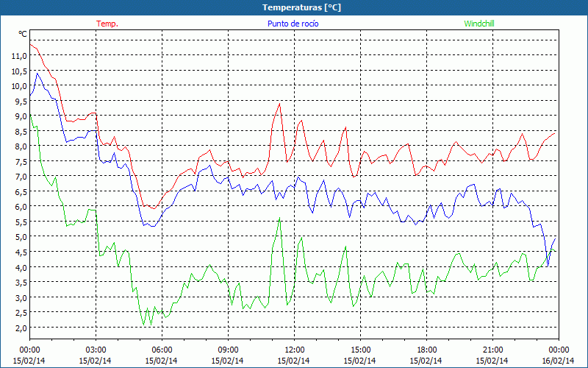The width and height of the screenshot is (588, 368).
Task: Click the Temperaturas [°C] chart title
Action: (301, 7)
